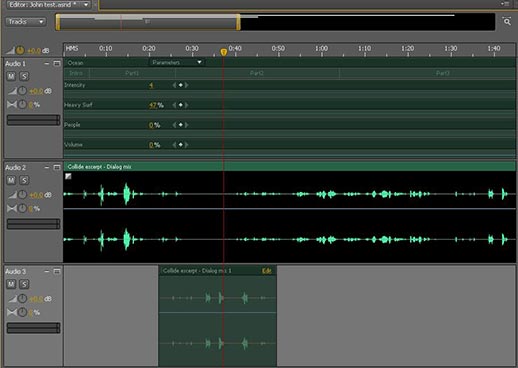Click Audio 1 track options icon

pyautogui.click(x=57, y=63)
